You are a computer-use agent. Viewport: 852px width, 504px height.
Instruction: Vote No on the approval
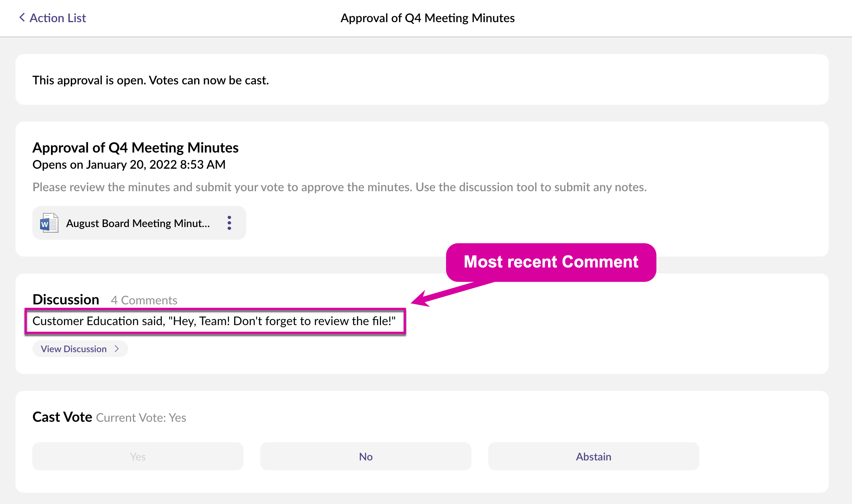[x=365, y=456]
